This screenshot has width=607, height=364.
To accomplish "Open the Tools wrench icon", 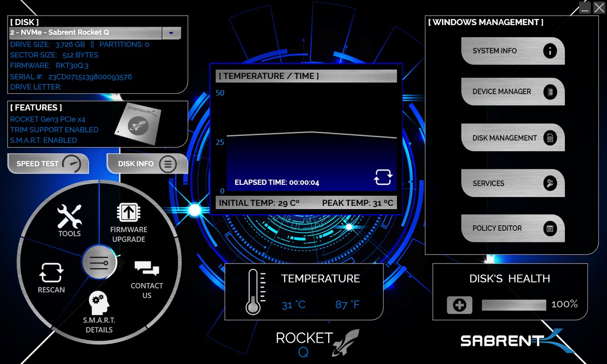I will 69,216.
